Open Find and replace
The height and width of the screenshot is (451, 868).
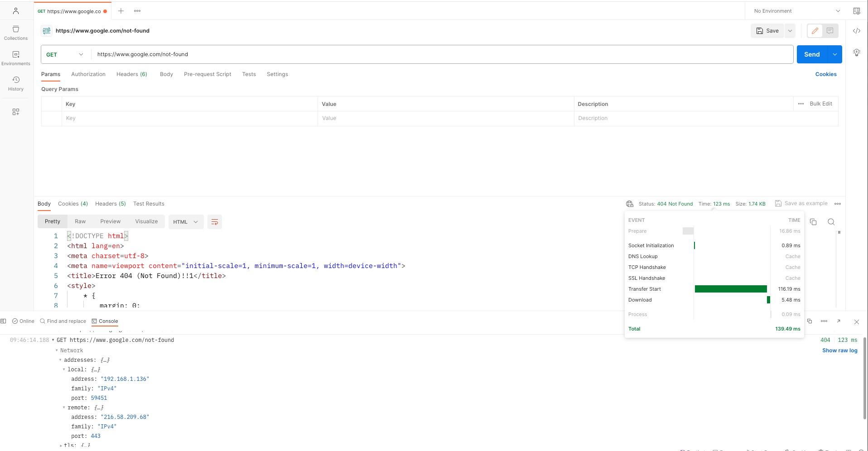[63, 321]
